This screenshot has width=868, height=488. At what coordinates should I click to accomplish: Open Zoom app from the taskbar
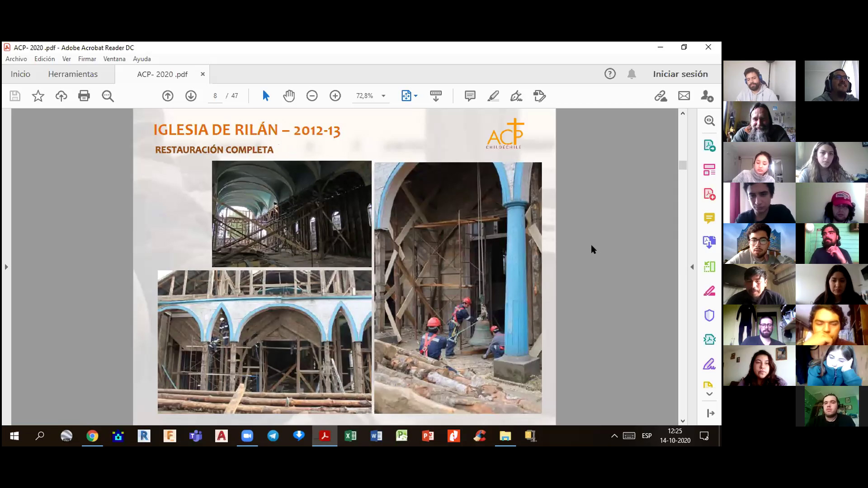pos(247,436)
